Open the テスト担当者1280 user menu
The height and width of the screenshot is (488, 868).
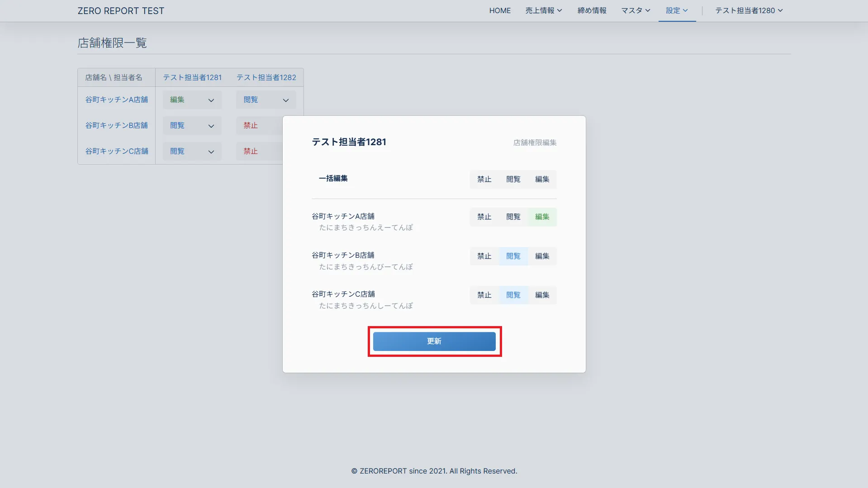(x=749, y=10)
